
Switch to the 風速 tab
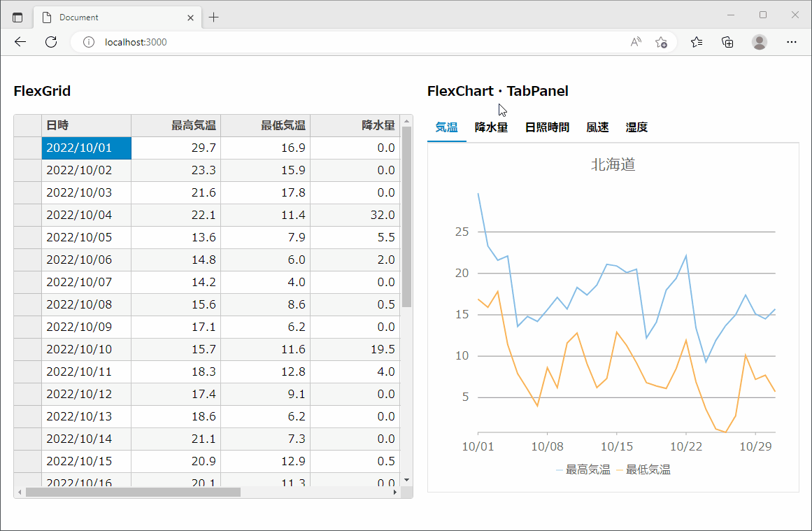point(597,127)
